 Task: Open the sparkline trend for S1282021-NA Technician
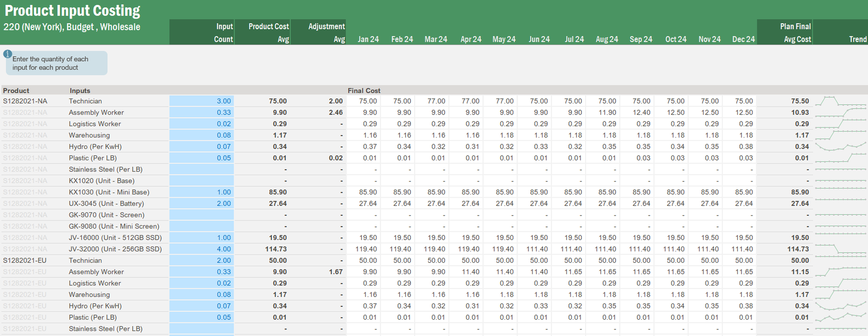tap(840, 101)
